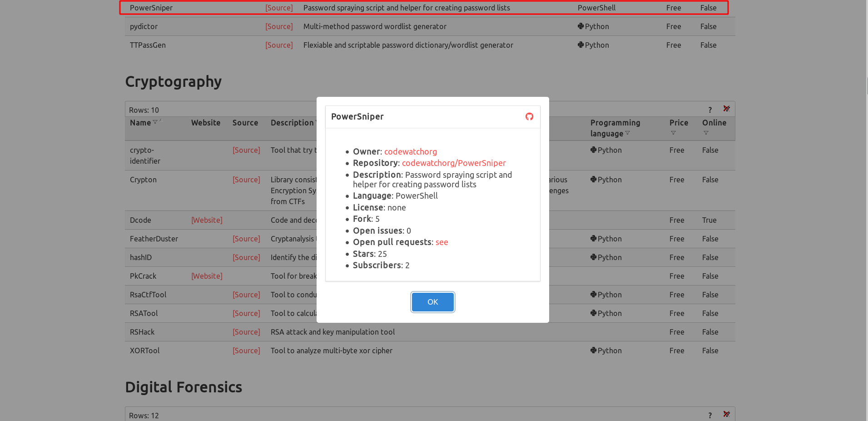Open the Website link for PkCrack
The image size is (868, 421).
click(x=207, y=276)
